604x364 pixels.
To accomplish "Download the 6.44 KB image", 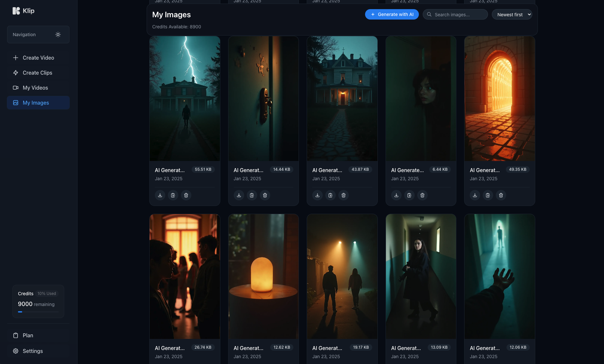I will tap(396, 195).
